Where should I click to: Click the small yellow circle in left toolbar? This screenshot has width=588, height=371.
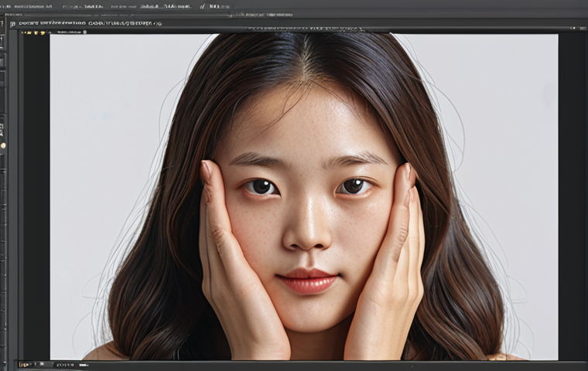click(3, 145)
